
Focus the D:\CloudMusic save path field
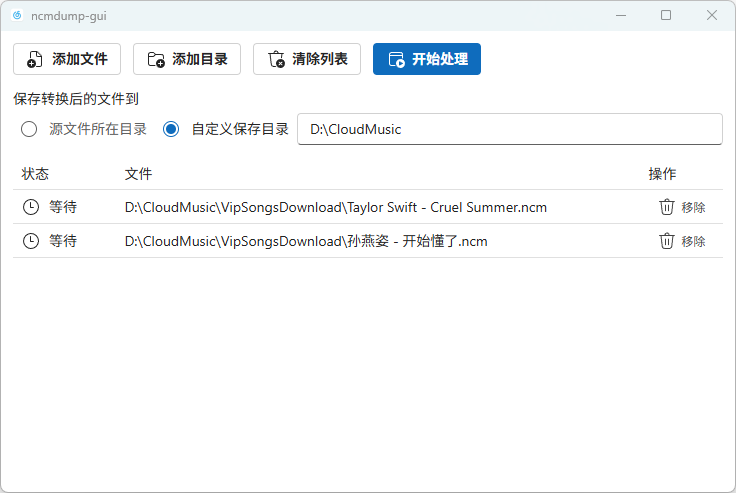509,129
